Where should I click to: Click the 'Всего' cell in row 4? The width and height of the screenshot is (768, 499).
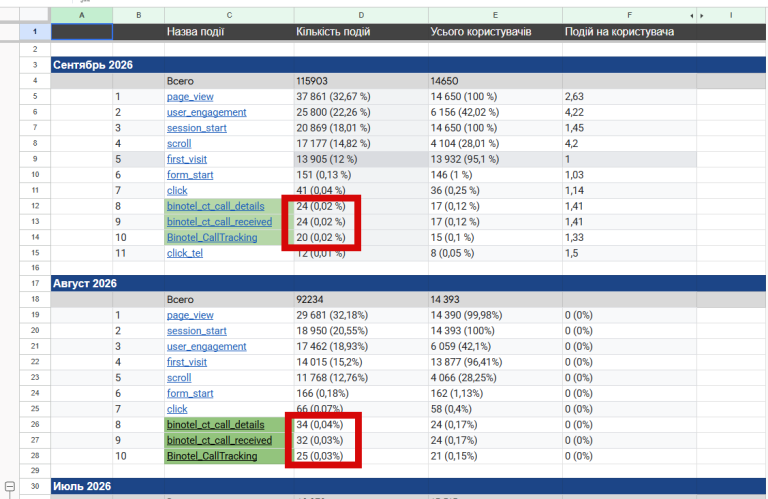(x=229, y=81)
